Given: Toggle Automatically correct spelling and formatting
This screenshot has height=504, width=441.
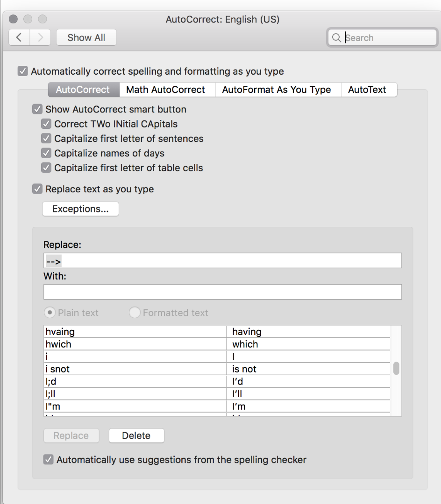Looking at the screenshot, I should tap(22, 71).
